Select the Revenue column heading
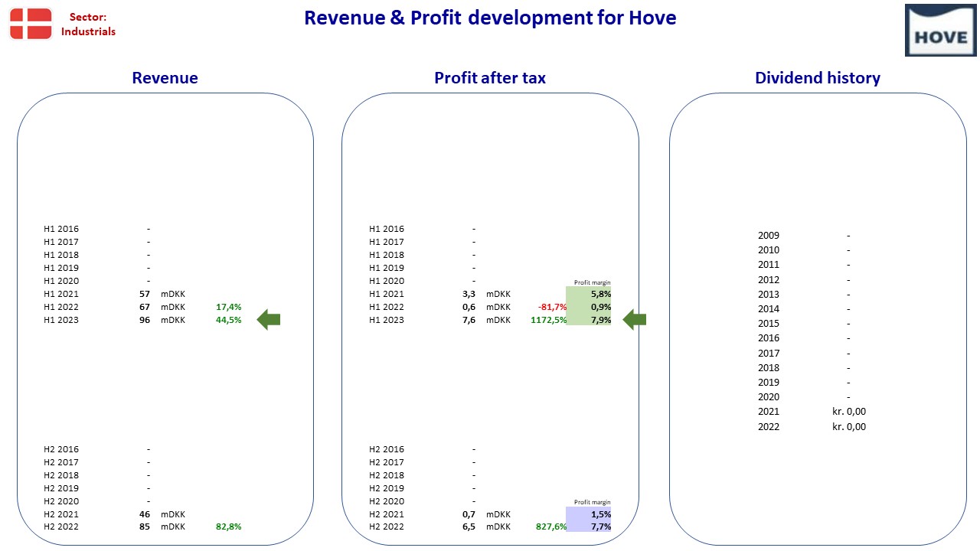Image resolution: width=980 pixels, height=551 pixels. 165,78
